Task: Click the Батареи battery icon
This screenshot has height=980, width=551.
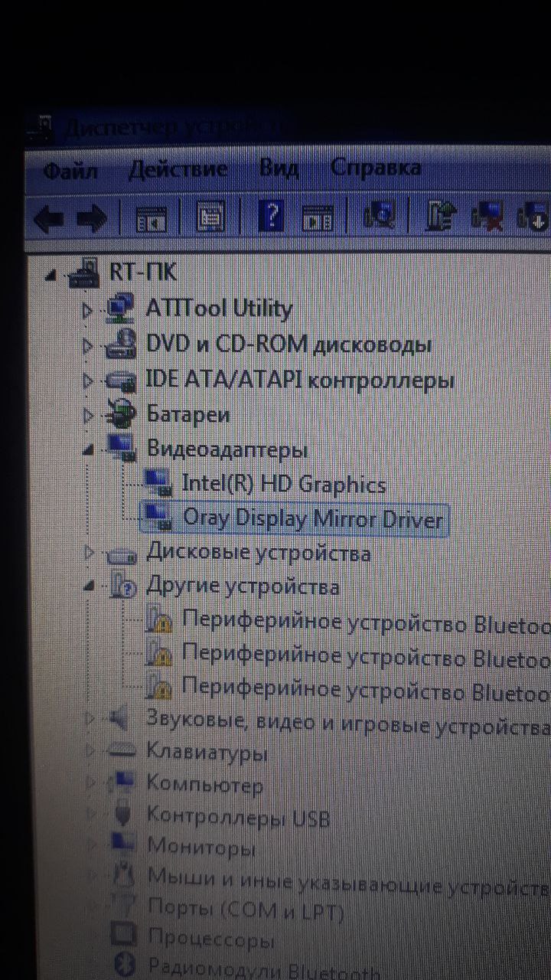Action: pos(120,414)
